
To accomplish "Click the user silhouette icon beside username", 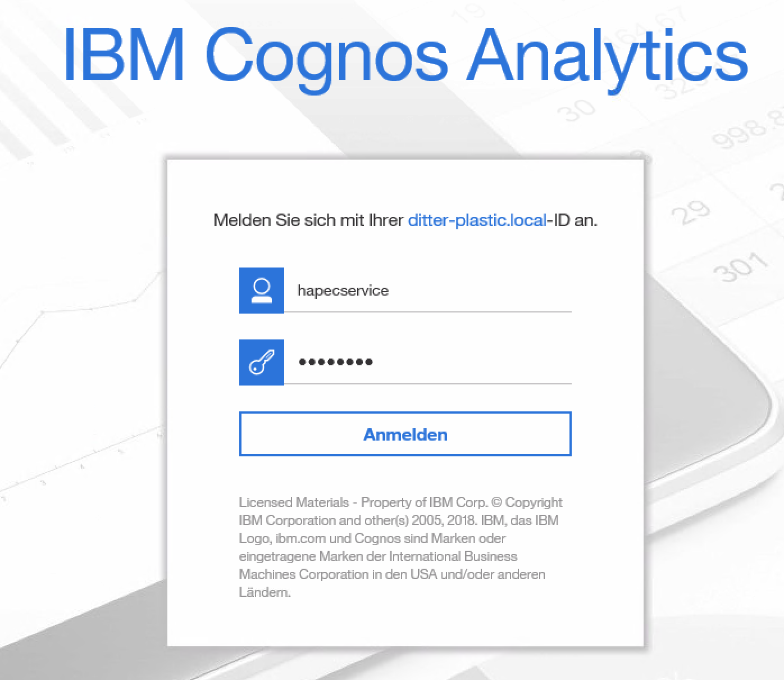I will pos(262,291).
